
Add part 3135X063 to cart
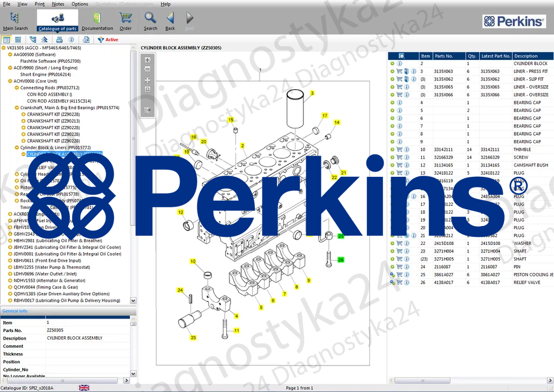tap(399, 71)
